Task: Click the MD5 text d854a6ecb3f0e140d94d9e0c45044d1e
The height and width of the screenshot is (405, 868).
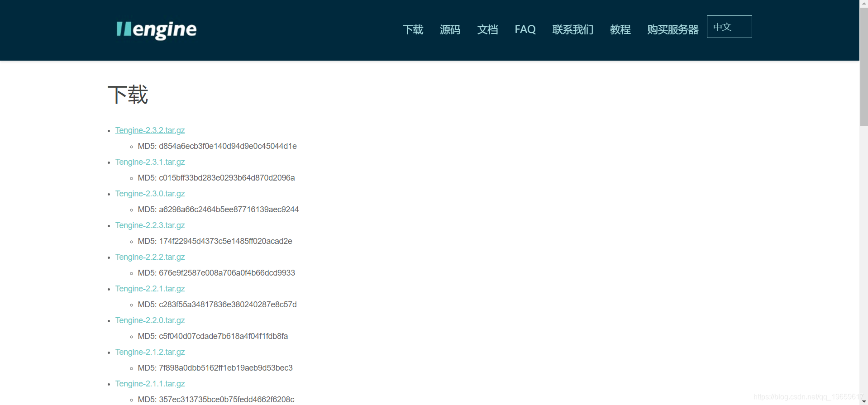Action: [228, 146]
